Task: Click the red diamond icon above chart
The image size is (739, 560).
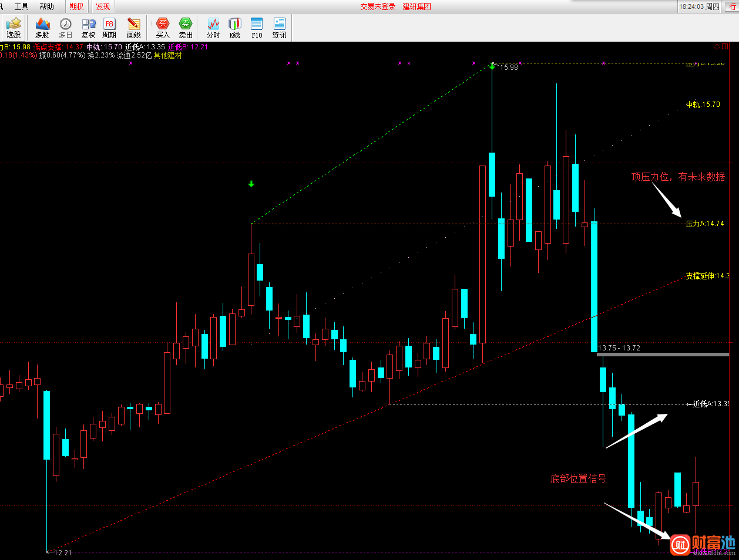Action: [x=717, y=47]
